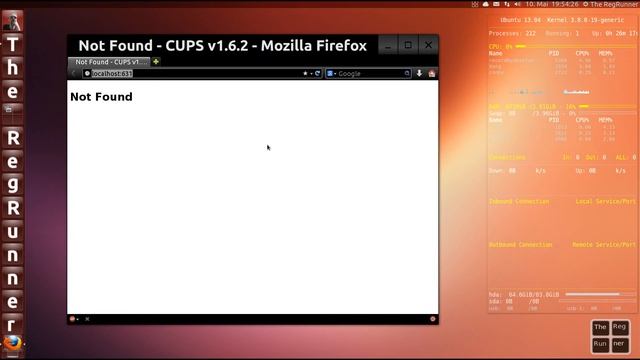This screenshot has height=360, width=640.
Task: Click the leftmost indicator icon in the top panel
Action: coord(475,4)
